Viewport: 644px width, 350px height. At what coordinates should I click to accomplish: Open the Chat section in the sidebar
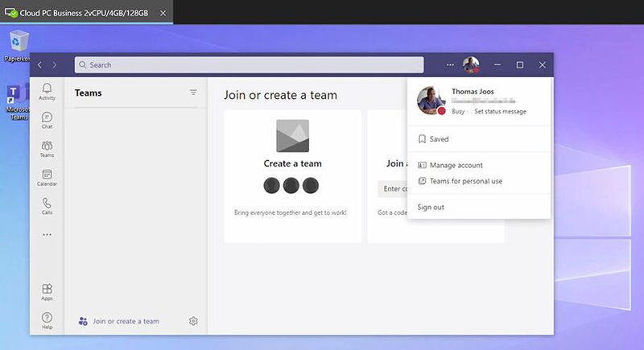[47, 120]
